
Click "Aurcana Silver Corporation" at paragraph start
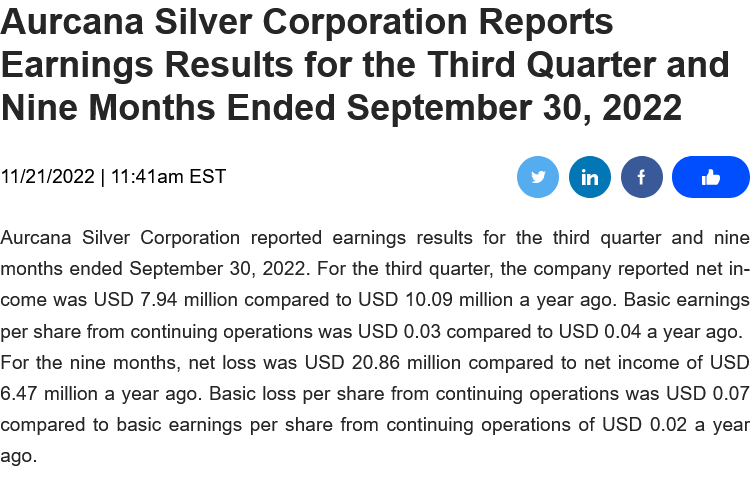click(120, 237)
